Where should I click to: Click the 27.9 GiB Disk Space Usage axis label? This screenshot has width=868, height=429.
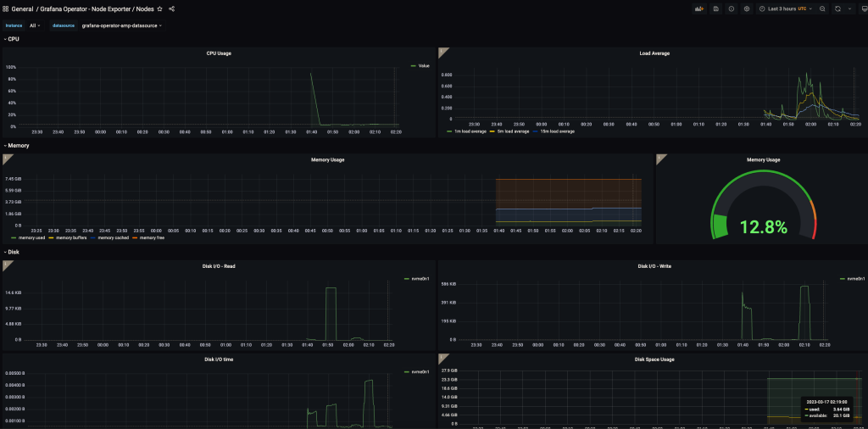449,369
